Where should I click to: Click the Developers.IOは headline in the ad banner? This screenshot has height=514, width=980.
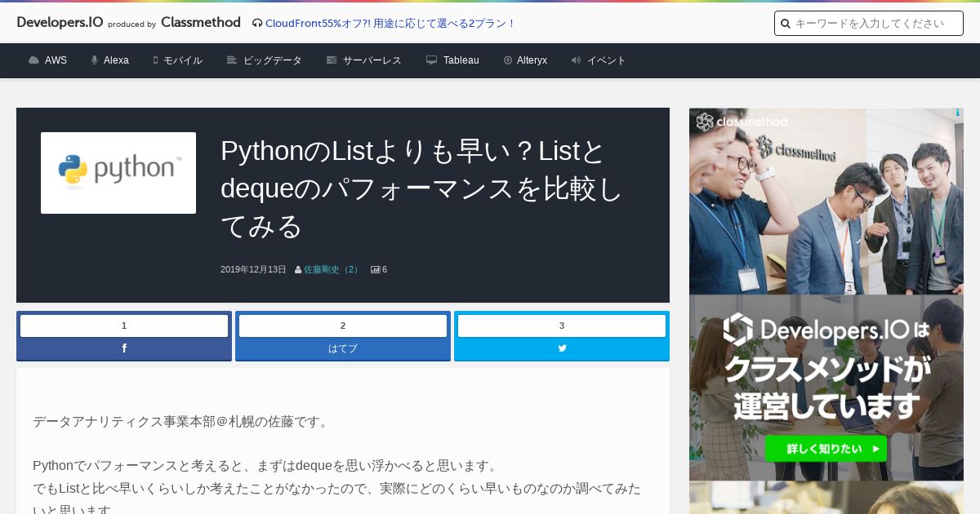826,329
